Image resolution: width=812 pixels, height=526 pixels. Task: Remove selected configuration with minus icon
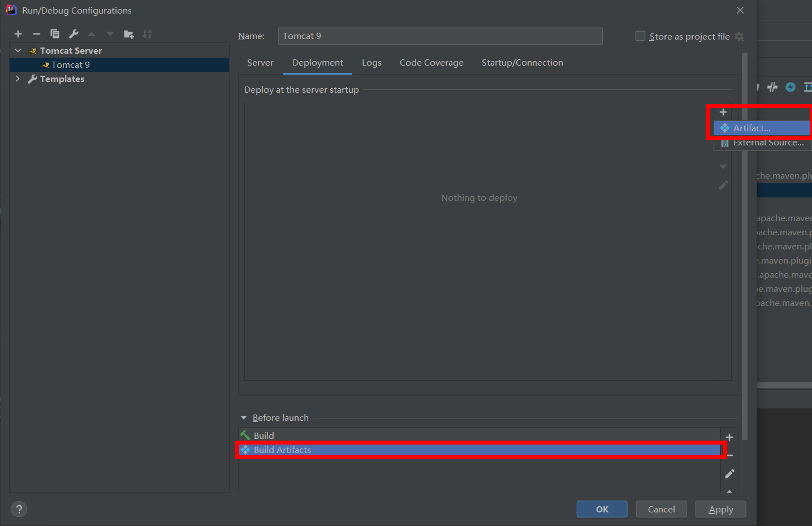pyautogui.click(x=37, y=34)
